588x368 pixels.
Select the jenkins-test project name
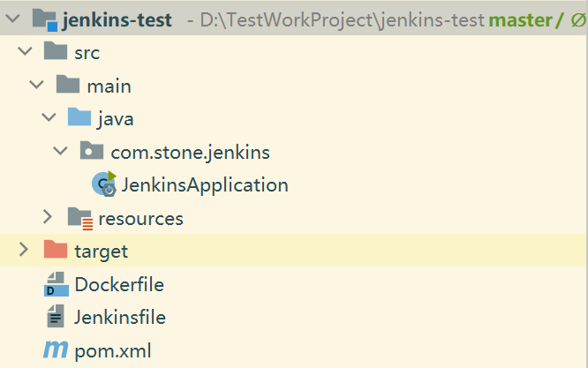(117, 20)
